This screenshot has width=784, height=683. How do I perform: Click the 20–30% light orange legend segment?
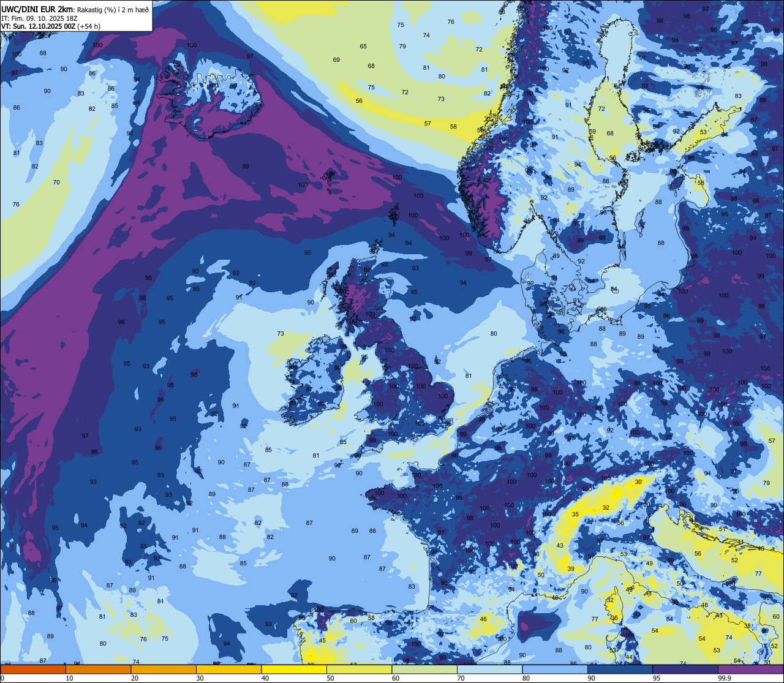point(164,670)
